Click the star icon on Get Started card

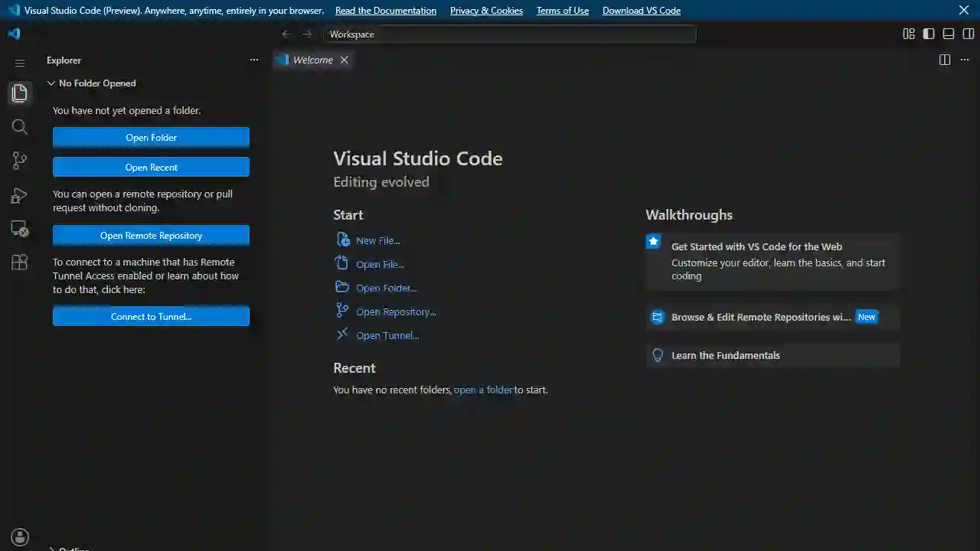pyautogui.click(x=654, y=242)
